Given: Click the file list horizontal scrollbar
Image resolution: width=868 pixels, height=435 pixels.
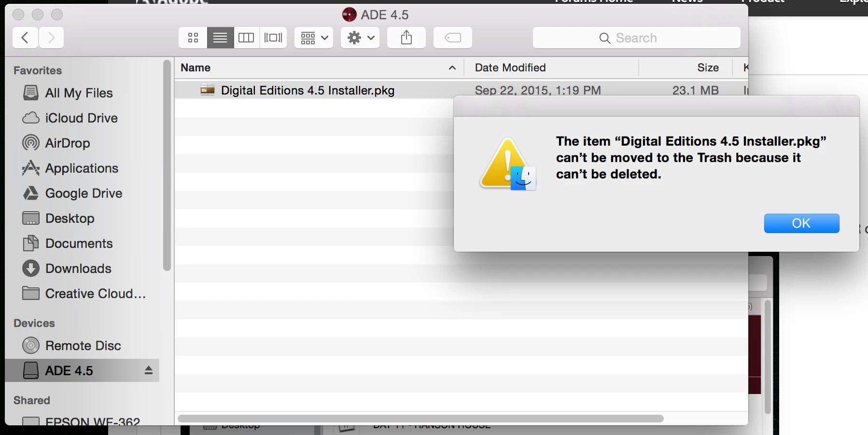Looking at the screenshot, I should point(420,418).
